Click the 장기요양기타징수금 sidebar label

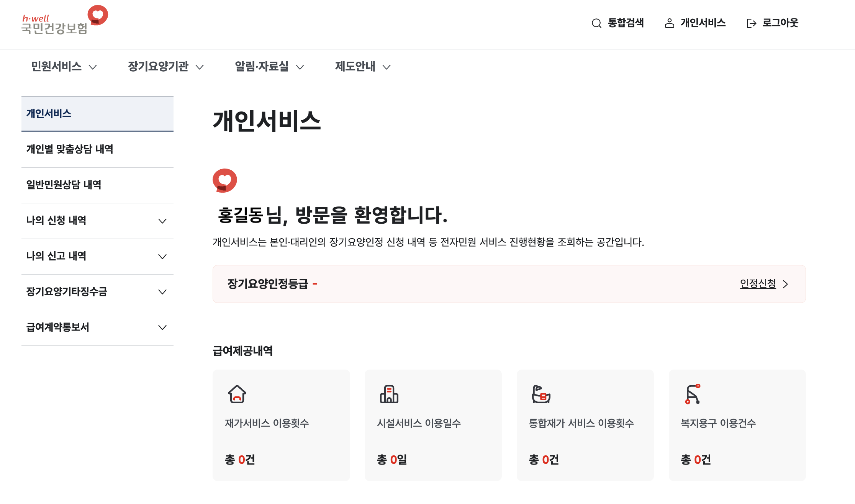(67, 292)
